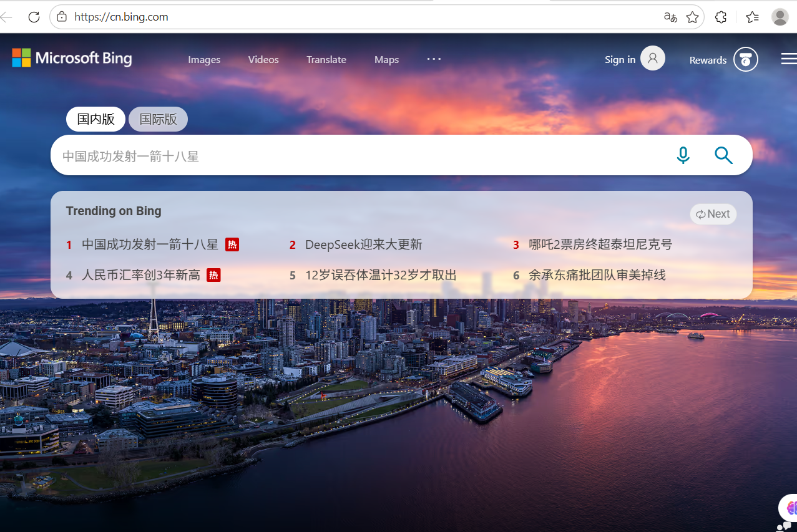
Task: Click the Sign in profile avatar icon
Action: coord(653,58)
